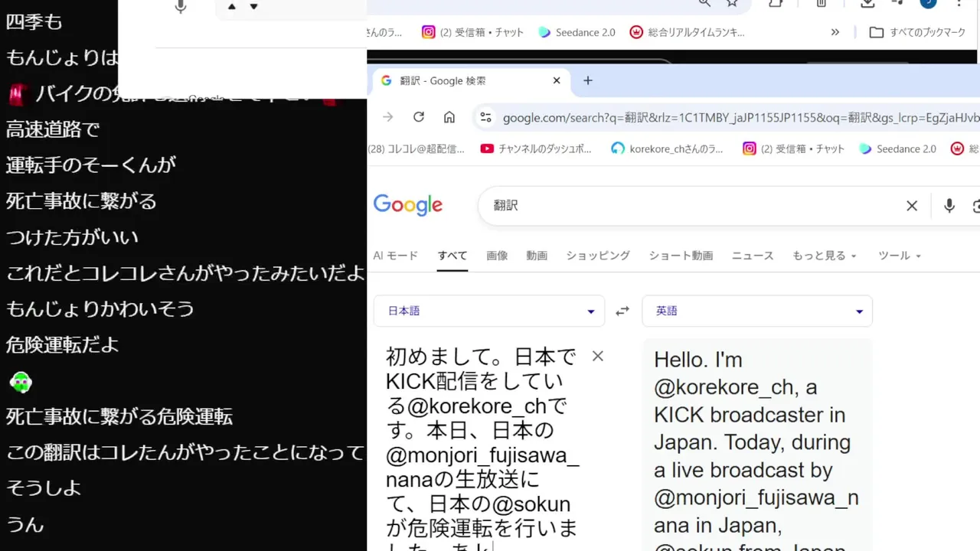
Task: Start voice search with microphone icon
Action: tap(949, 205)
